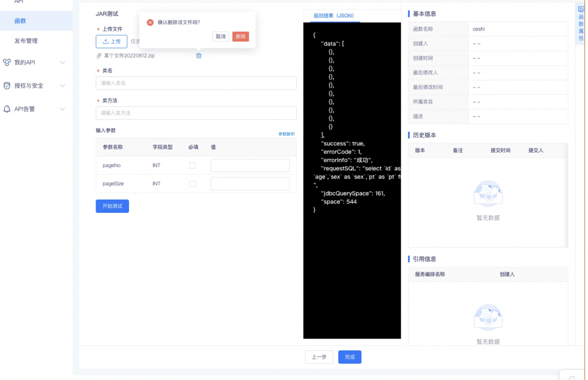Screen dimensions: 588x380
Task: Click the 上传 upload button
Action: (112, 42)
